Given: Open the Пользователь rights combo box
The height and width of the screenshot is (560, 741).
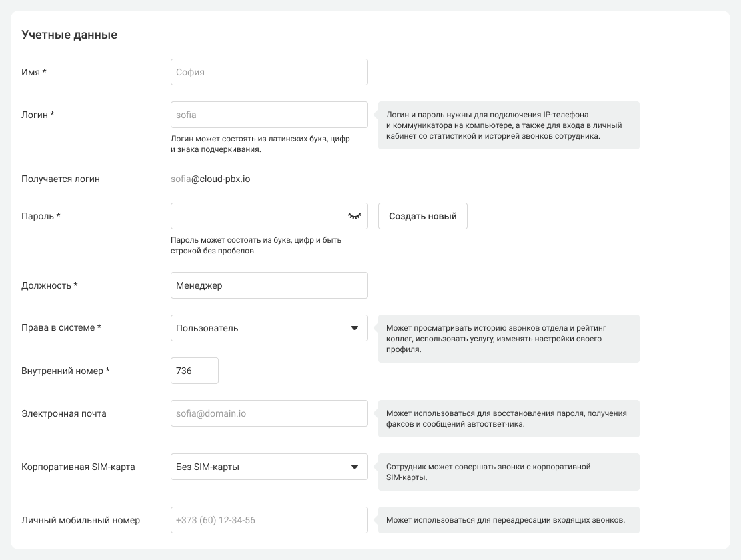Looking at the screenshot, I should [x=260, y=328].
